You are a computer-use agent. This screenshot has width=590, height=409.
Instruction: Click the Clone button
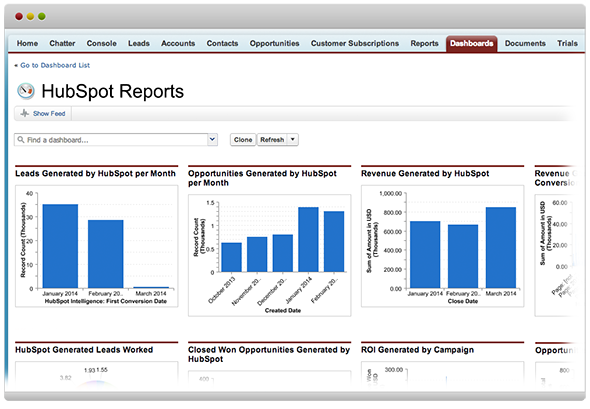[243, 140]
